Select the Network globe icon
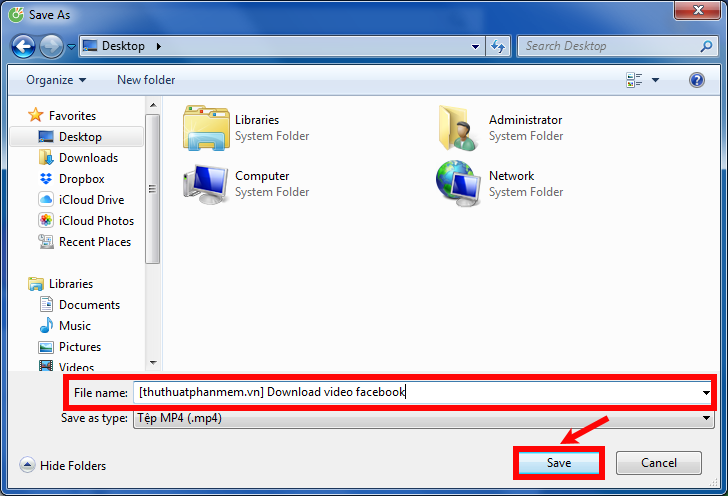Viewport: 728px width, 496px height. coord(460,183)
